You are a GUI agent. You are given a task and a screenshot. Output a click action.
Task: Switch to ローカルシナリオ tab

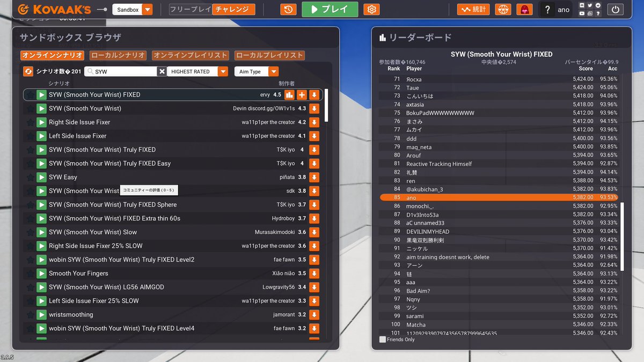tap(118, 55)
